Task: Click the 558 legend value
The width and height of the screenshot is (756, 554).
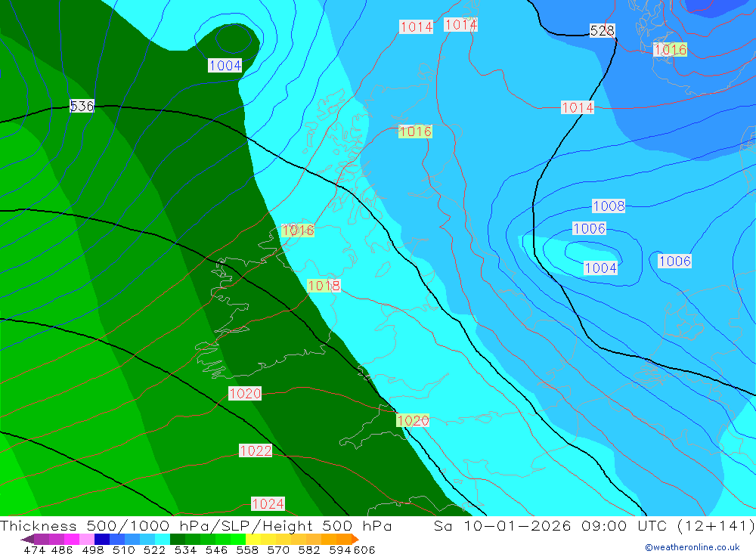Action: [x=247, y=549]
